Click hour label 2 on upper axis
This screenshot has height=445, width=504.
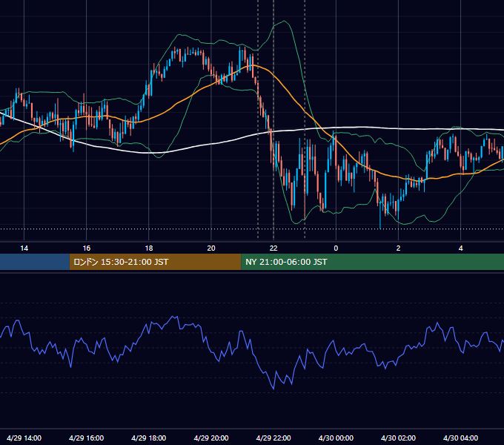398,248
